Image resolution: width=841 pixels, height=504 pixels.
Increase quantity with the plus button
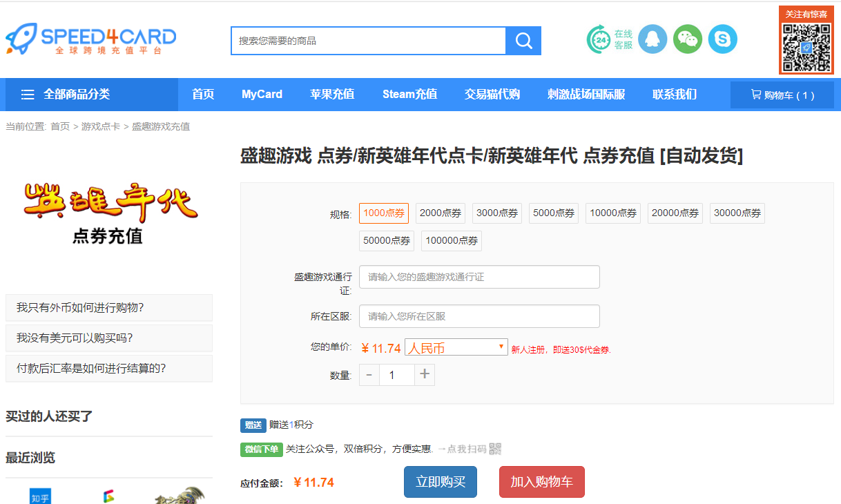(x=425, y=375)
